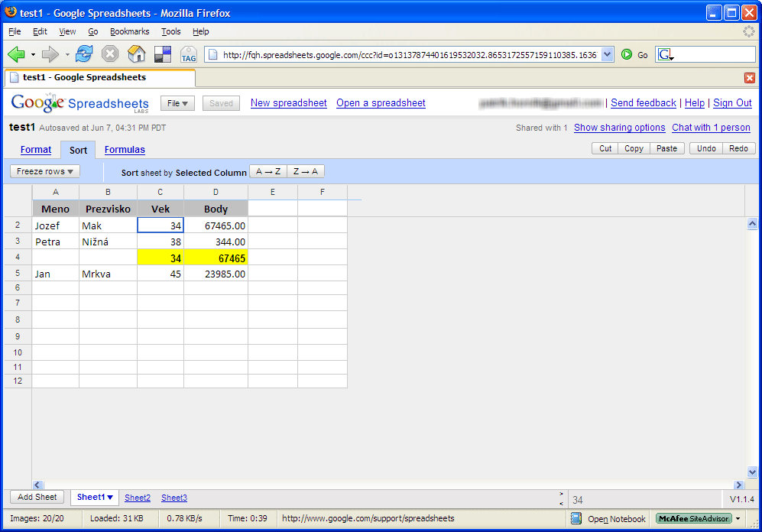Open the Firefox File menu
Screen dimensions: 762x532
pos(15,31)
